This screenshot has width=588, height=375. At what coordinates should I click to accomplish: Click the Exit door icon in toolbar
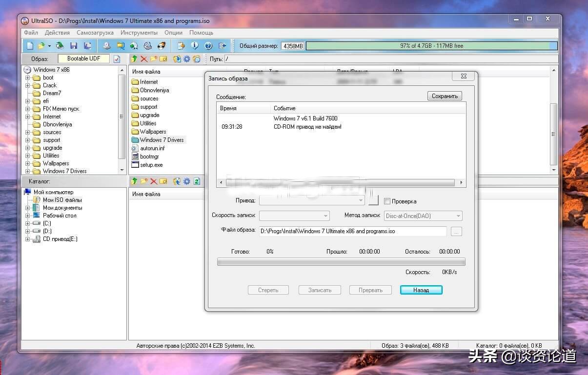tap(223, 46)
